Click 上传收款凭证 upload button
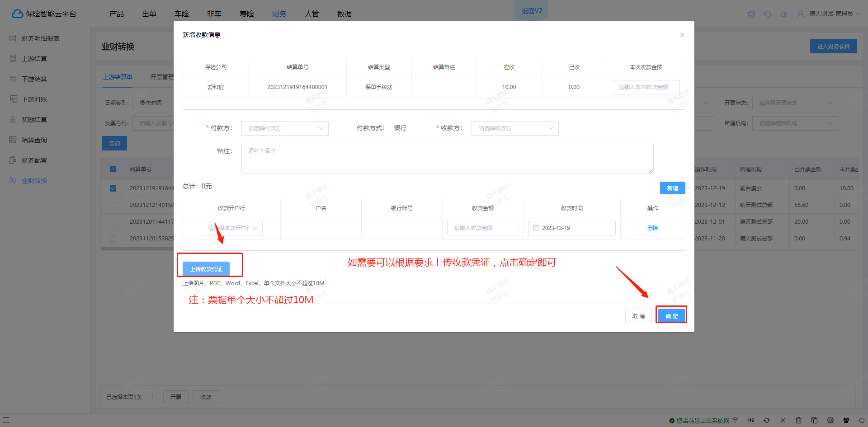 206,269
